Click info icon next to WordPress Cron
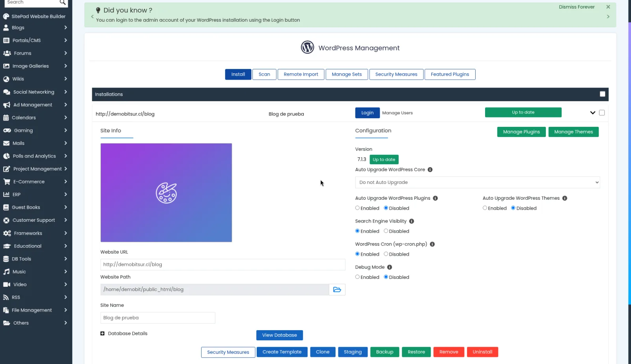This screenshot has height=364, width=631. tap(432, 244)
